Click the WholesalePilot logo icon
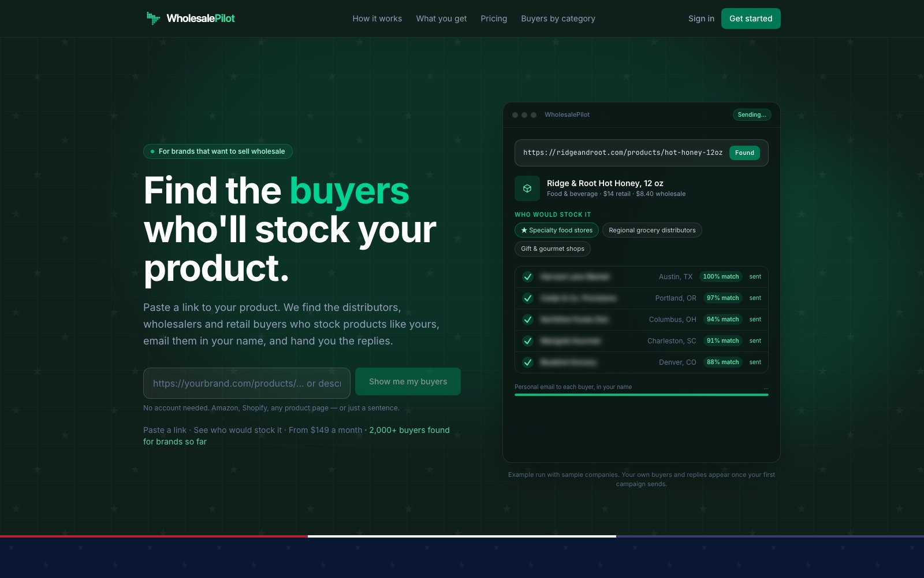Screen dimensions: 924x578 (x=153, y=18)
